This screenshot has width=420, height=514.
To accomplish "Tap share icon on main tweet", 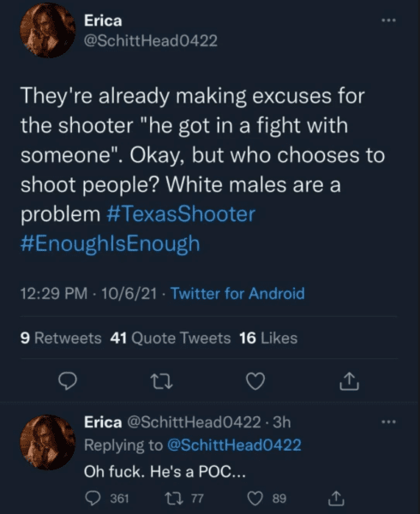I will [349, 381].
